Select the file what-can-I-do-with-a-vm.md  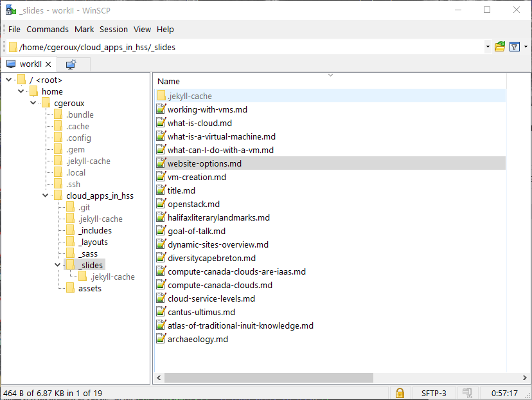pos(220,150)
